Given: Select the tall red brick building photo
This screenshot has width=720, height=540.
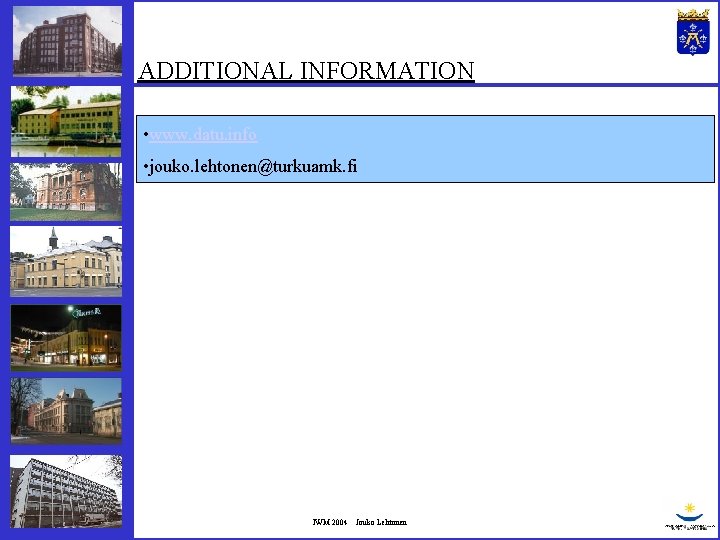Looking at the screenshot, I should [x=67, y=40].
